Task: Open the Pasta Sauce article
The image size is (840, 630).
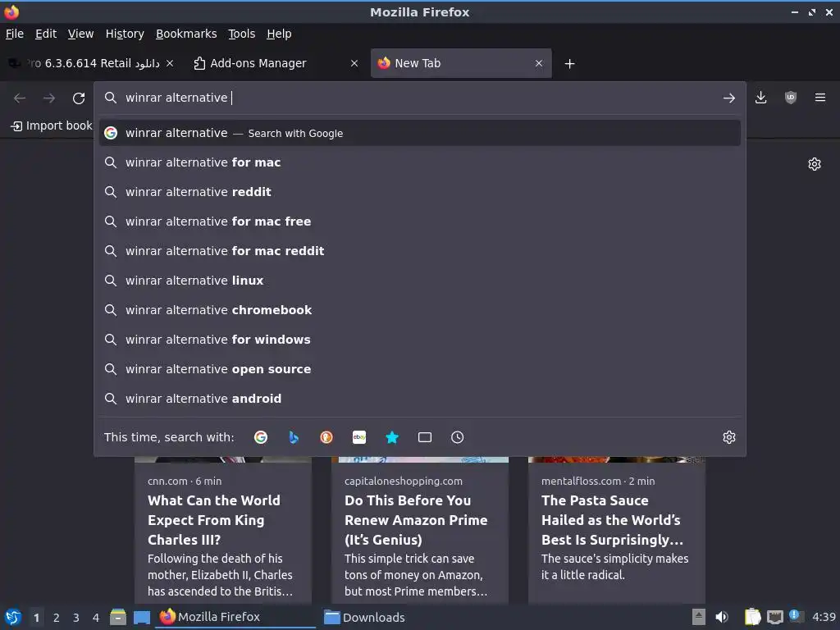Action: [x=617, y=531]
